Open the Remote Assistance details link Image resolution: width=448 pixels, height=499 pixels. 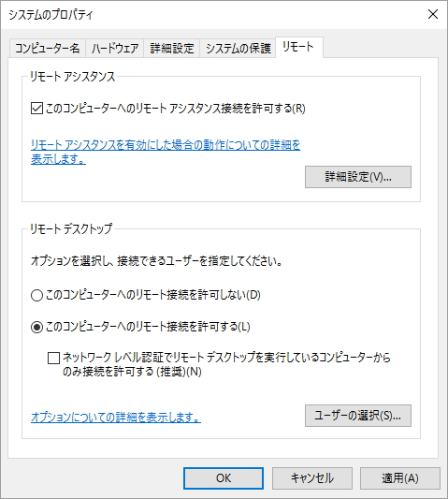point(166,152)
